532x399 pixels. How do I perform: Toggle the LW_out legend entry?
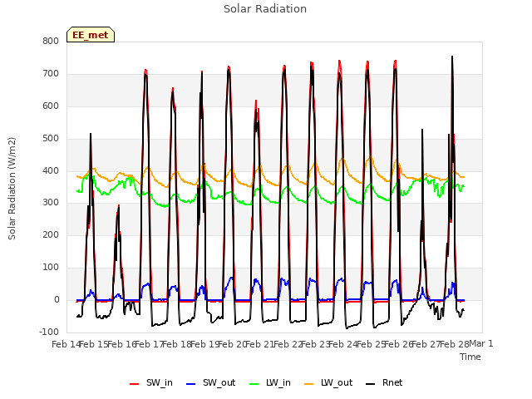(328, 382)
